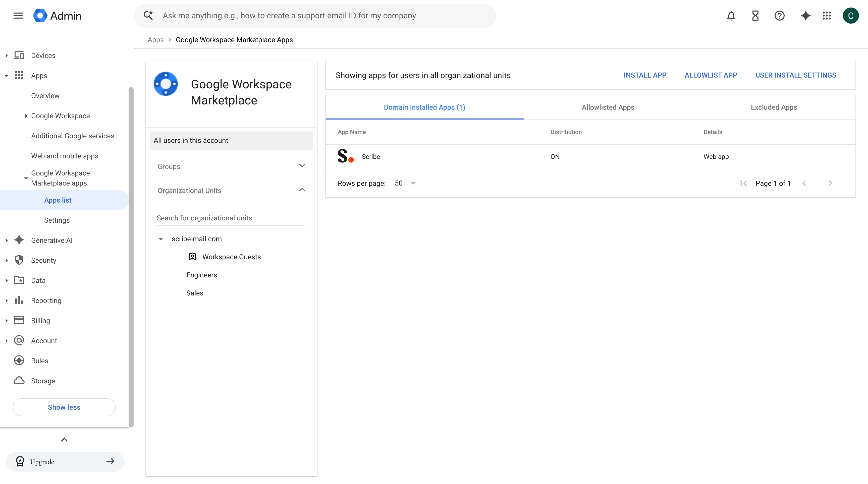Expand the Generative AI section arrow
The image size is (868, 484).
point(6,240)
